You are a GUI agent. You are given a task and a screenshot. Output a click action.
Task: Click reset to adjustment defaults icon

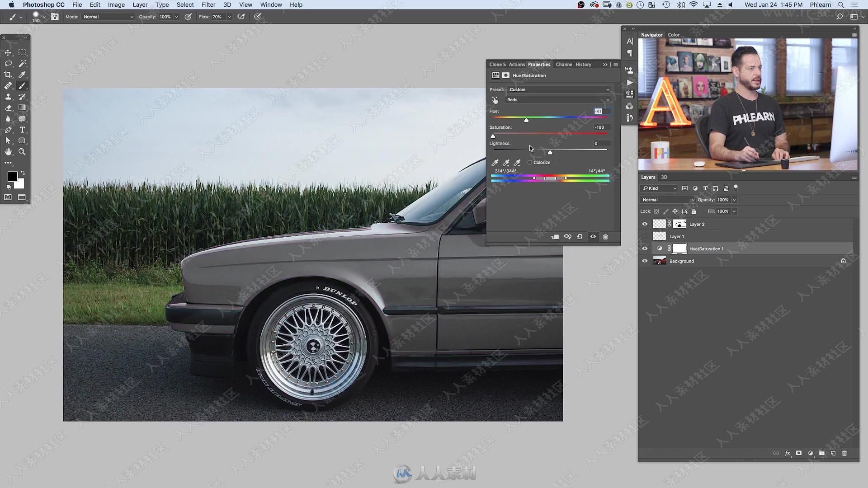click(x=580, y=237)
